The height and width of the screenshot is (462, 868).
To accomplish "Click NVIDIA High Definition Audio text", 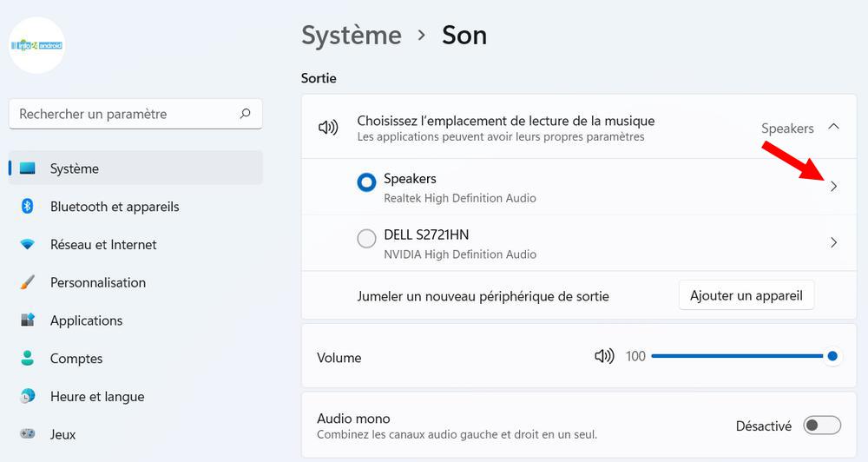I will [x=460, y=254].
